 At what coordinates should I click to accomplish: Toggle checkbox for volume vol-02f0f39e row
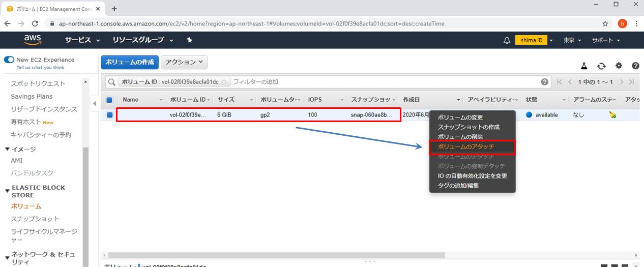point(109,115)
